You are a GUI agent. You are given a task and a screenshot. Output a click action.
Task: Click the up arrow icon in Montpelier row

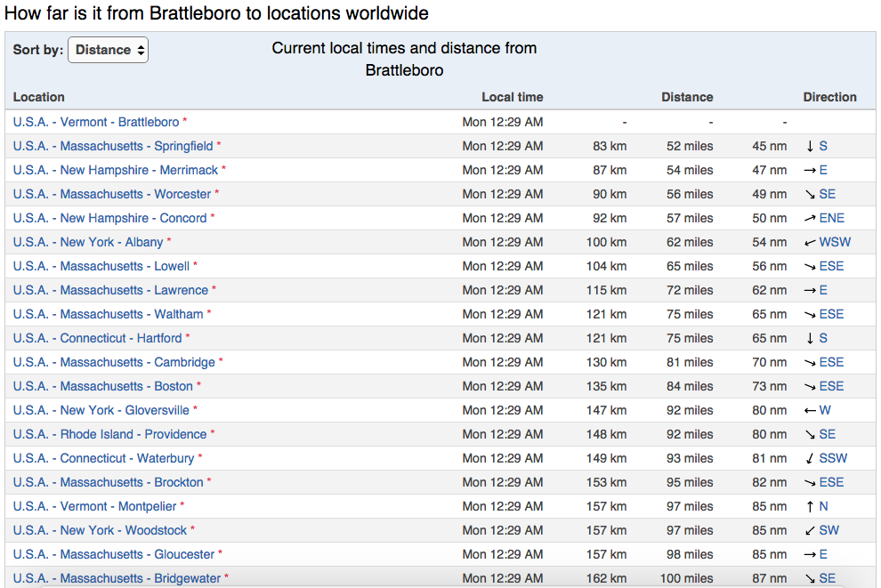810,506
